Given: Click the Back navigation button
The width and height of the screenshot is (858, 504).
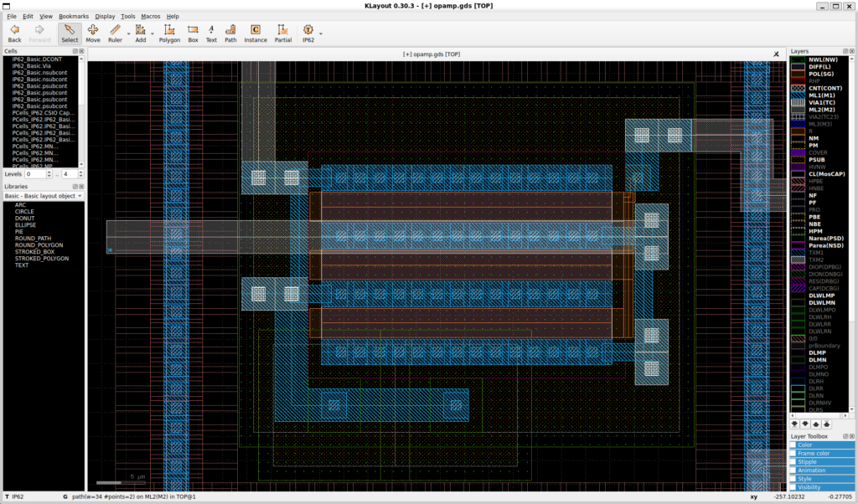Looking at the screenshot, I should (x=14, y=33).
